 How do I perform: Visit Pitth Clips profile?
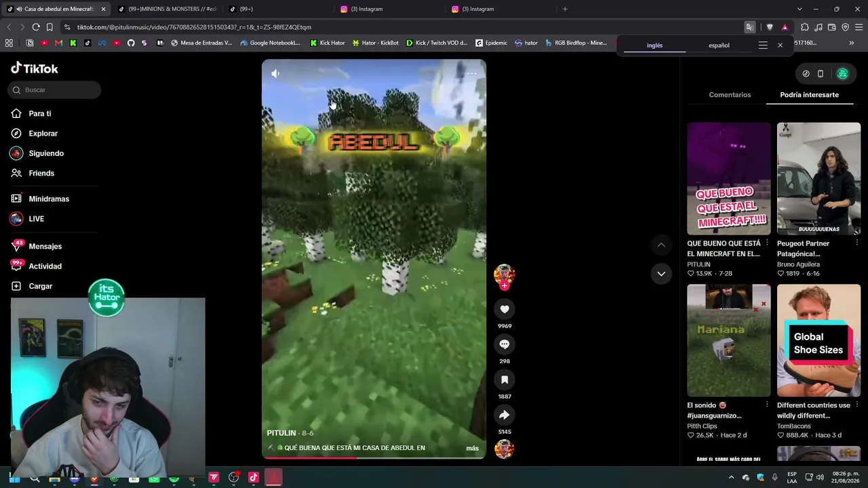702,426
